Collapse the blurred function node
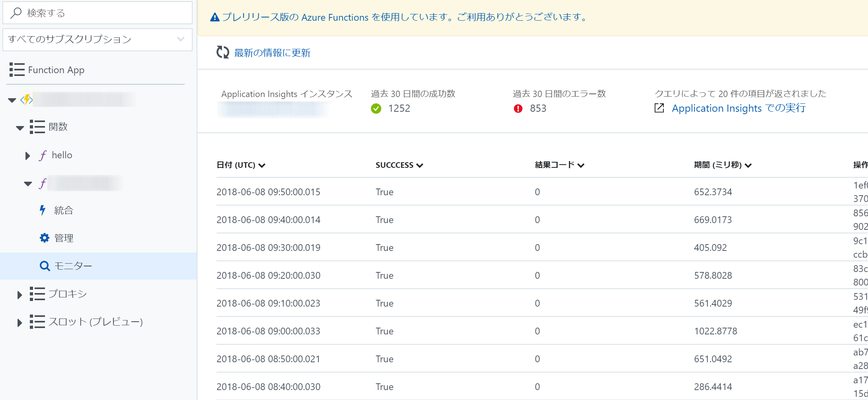Image resolution: width=868 pixels, height=400 pixels. click(x=28, y=184)
